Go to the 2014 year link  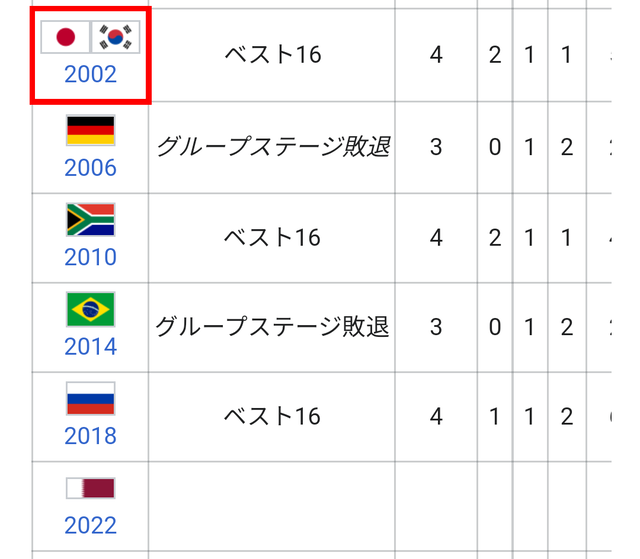[x=91, y=347]
